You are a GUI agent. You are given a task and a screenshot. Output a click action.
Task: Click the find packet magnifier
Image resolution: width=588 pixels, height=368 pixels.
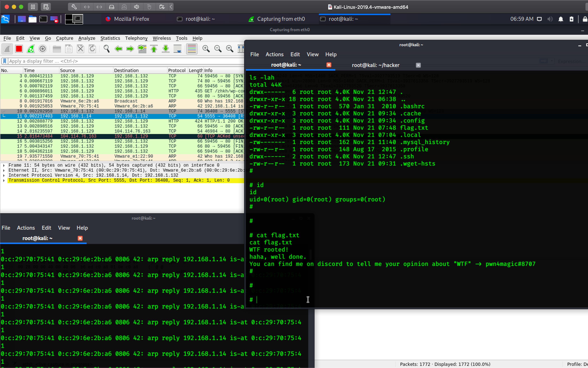(x=106, y=49)
